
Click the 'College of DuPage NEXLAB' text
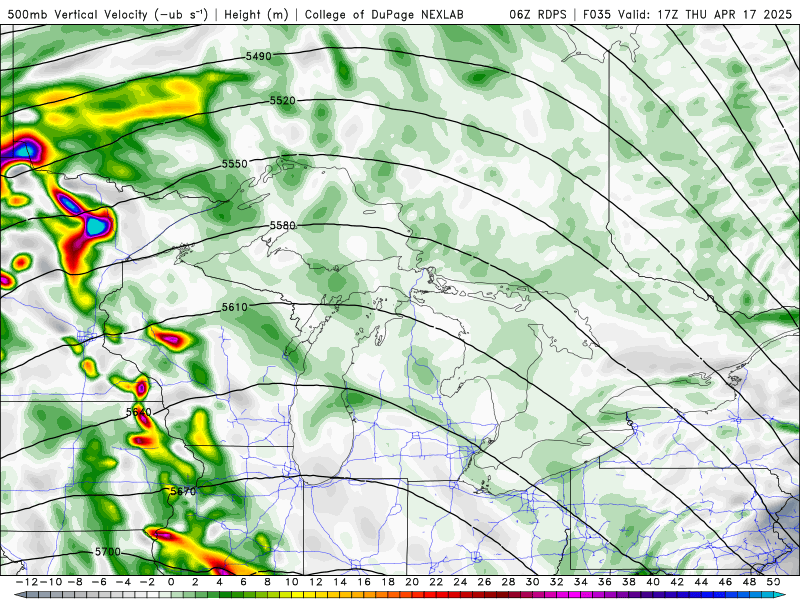coord(384,14)
